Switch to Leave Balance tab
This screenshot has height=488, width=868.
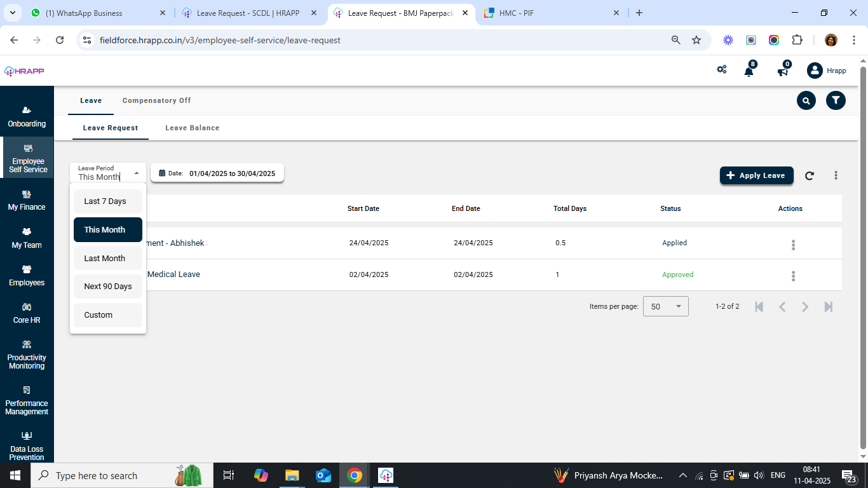[x=192, y=128]
